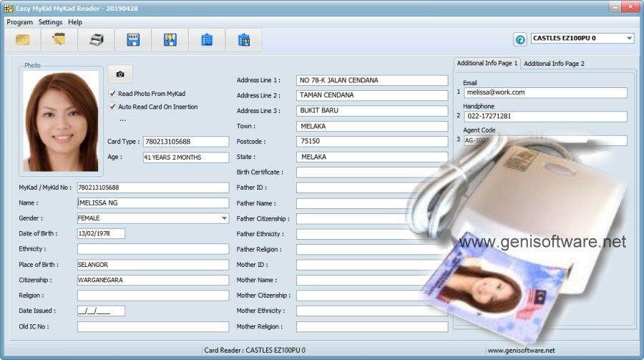Viewport: 644px width, 360px height.
Task: Click the smart card chip toolbar icon
Action: tap(22, 40)
